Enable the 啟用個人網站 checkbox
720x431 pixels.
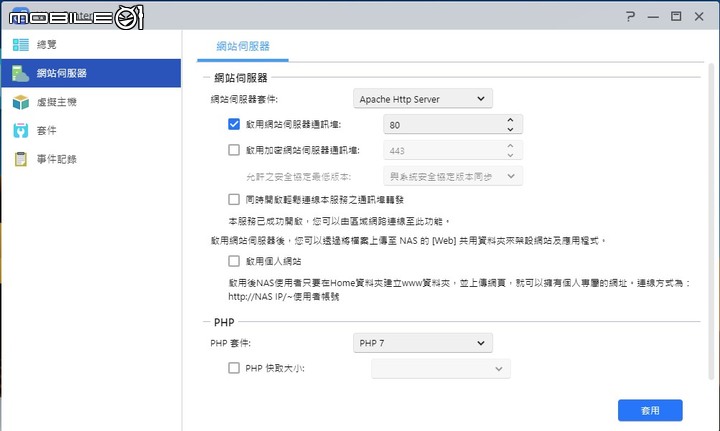pyautogui.click(x=234, y=261)
